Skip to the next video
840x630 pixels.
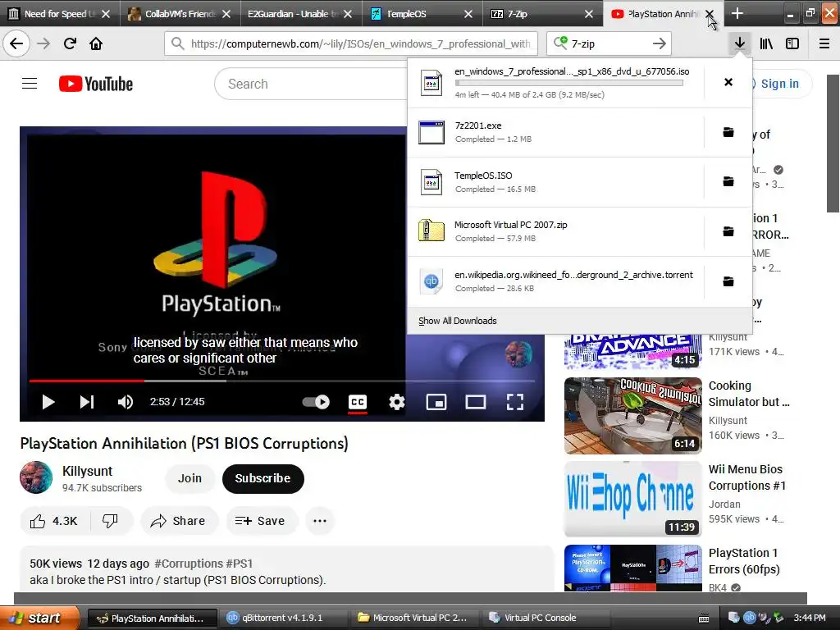pos(87,402)
